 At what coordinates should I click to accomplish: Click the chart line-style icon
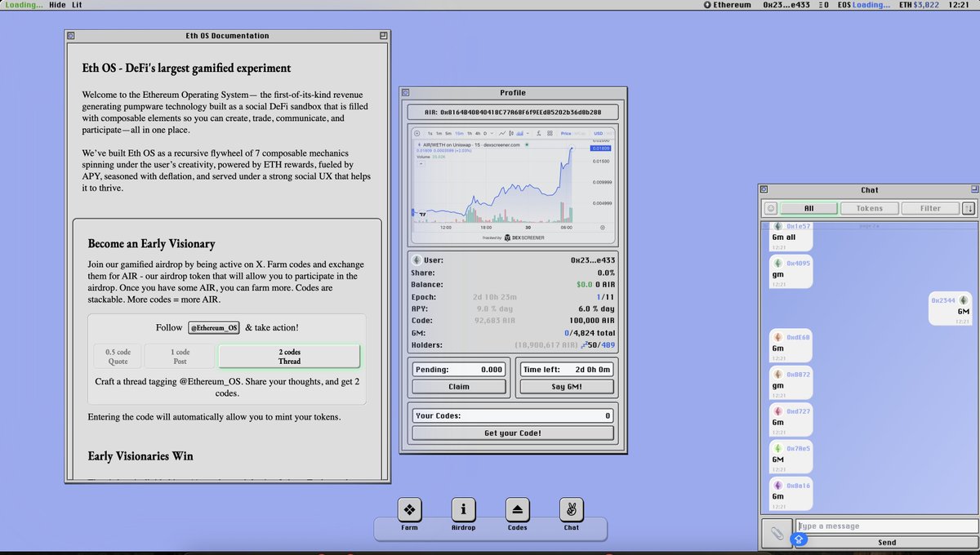tap(502, 134)
